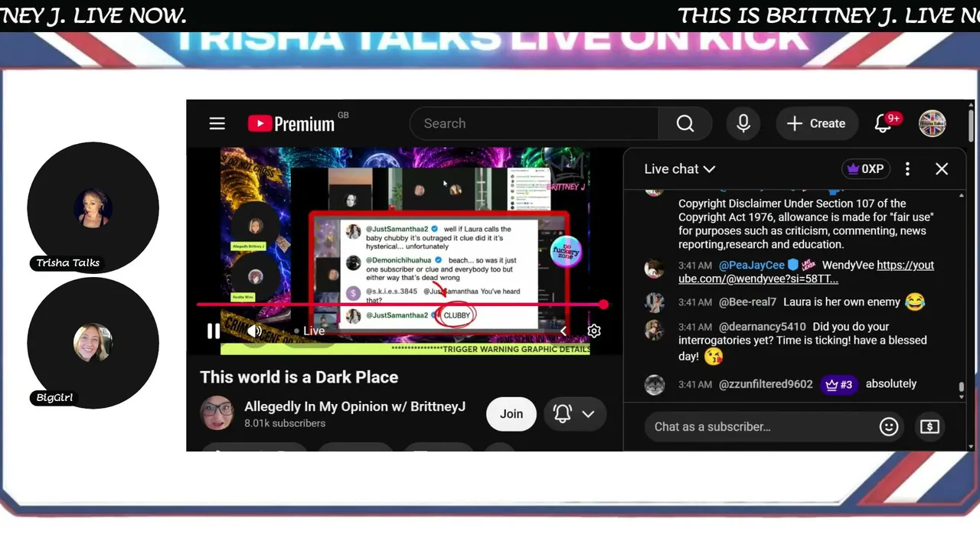
Task: Click the Copyright Disclaimer chat message
Action: pyautogui.click(x=805, y=224)
